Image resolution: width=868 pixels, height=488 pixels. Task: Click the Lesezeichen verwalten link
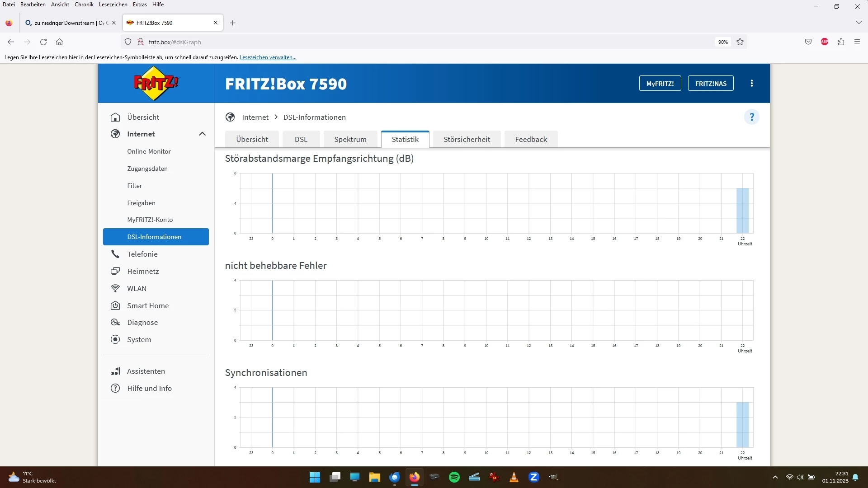[268, 57]
